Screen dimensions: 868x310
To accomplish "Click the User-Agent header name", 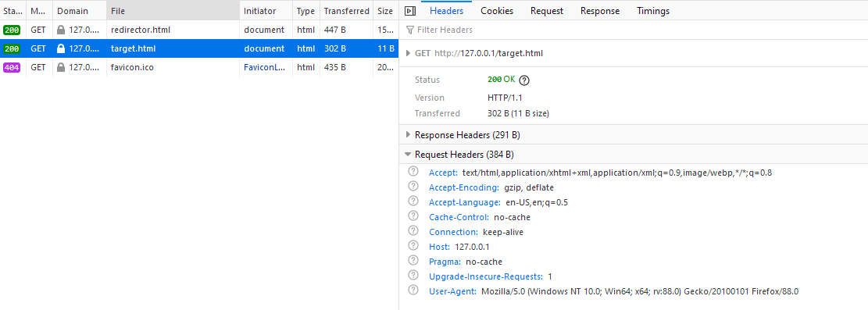I will 452,290.
